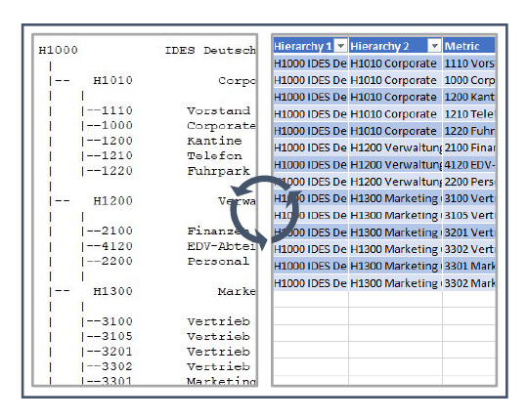The width and height of the screenshot is (528, 420).
Task: Open the Hierarchy 2 filter dropdown
Action: click(x=435, y=46)
